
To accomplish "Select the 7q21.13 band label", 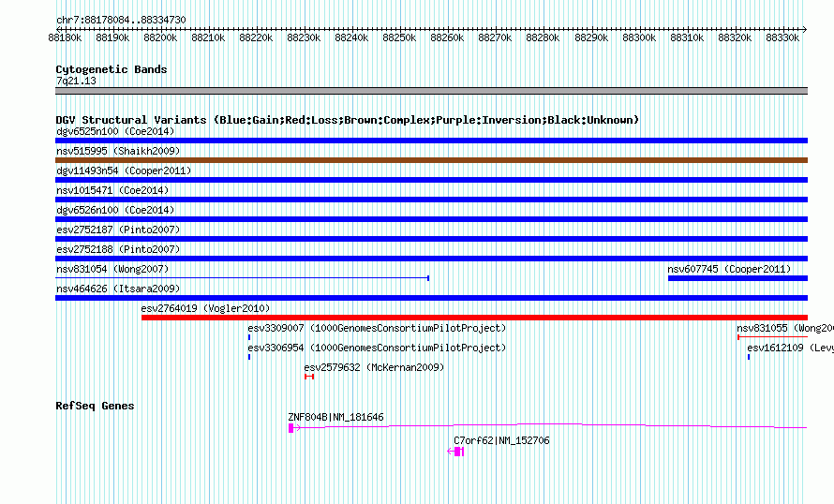I will [x=76, y=81].
